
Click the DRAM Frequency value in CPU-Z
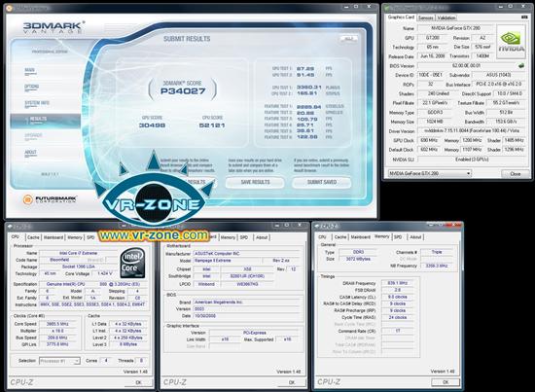click(398, 283)
